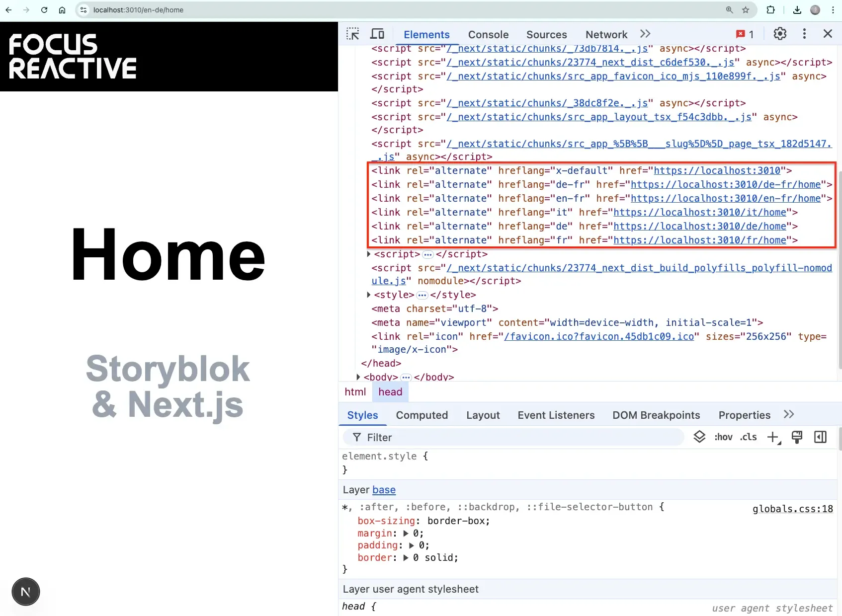
Task: Click the error count badge
Action: pyautogui.click(x=745, y=34)
